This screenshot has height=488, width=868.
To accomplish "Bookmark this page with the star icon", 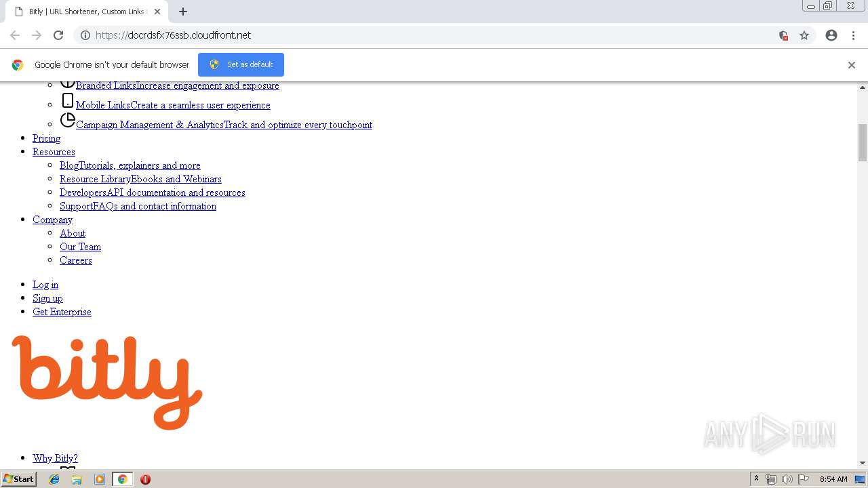I will tap(804, 35).
